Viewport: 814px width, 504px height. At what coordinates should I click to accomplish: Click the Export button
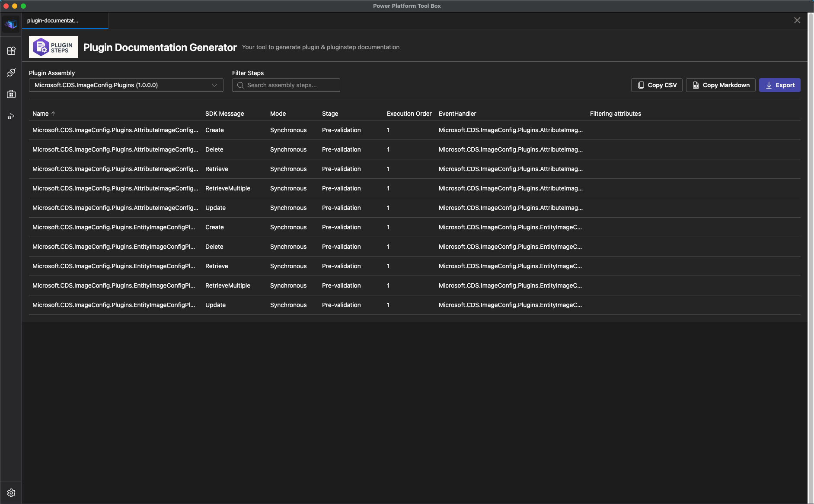click(x=779, y=85)
